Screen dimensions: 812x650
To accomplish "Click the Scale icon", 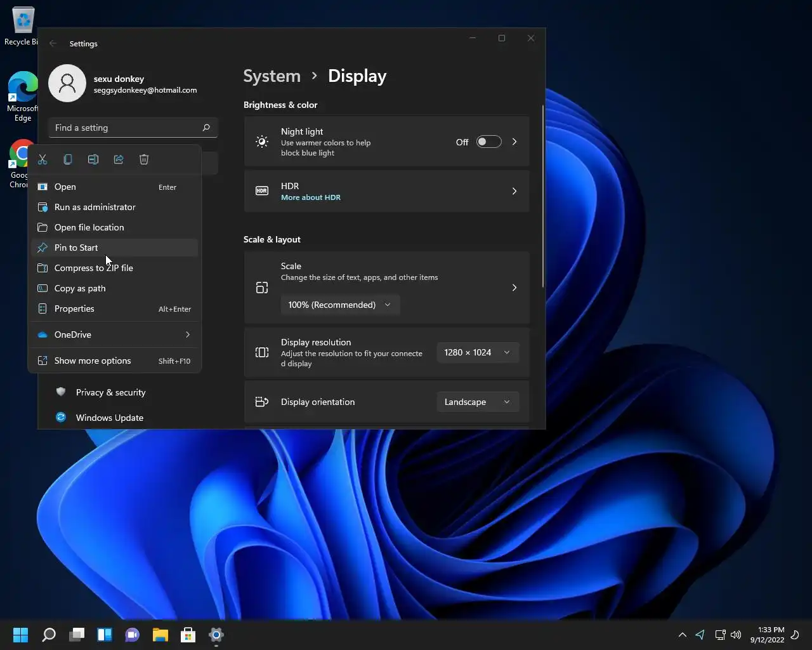I will (262, 288).
